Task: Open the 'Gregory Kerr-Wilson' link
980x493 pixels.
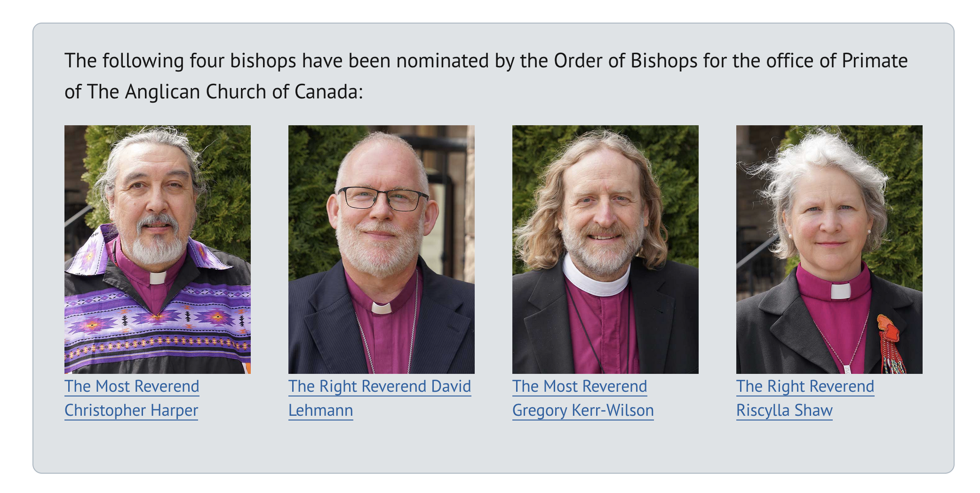Action: [583, 410]
